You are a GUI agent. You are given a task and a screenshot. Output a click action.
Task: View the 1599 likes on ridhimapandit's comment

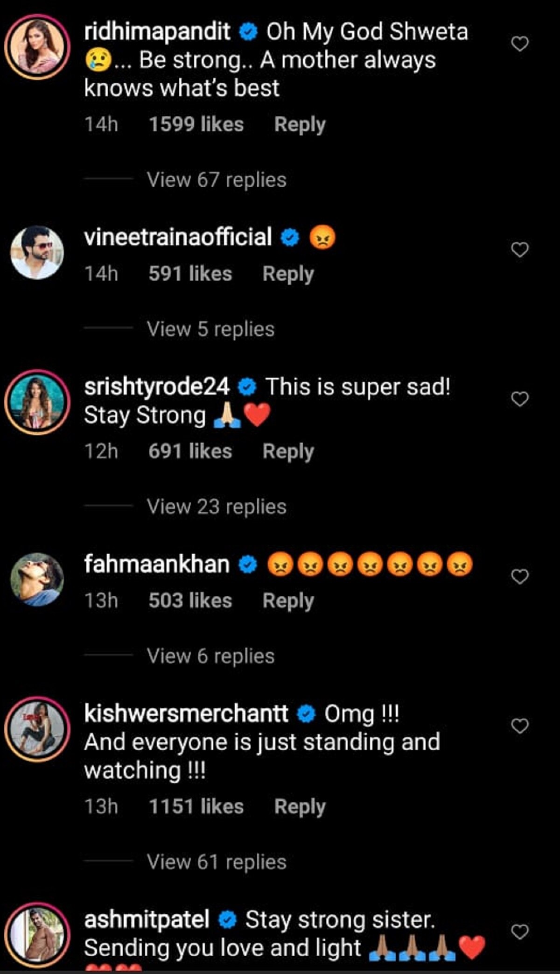coord(196,125)
